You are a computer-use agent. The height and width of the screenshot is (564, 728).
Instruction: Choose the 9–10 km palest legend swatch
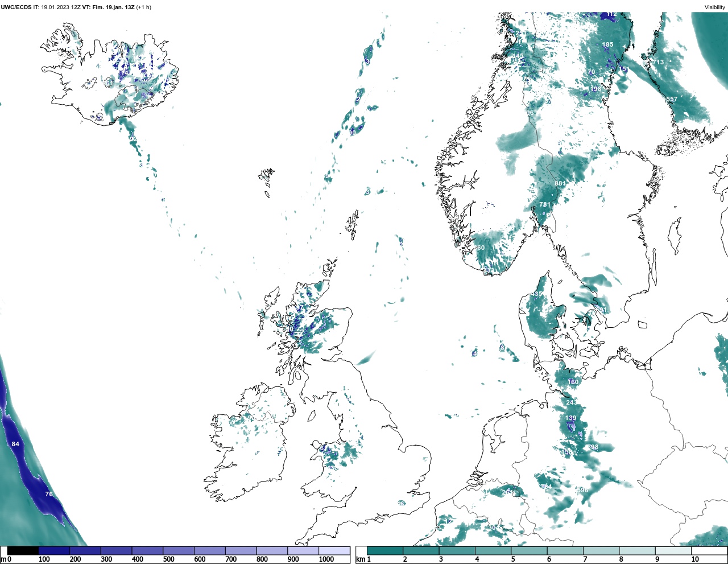tap(673, 551)
